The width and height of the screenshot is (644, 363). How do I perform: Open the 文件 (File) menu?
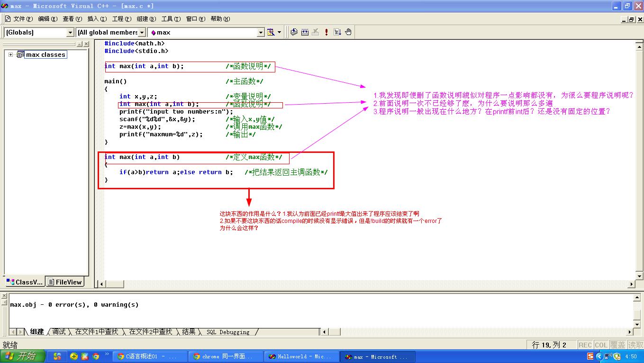23,19
